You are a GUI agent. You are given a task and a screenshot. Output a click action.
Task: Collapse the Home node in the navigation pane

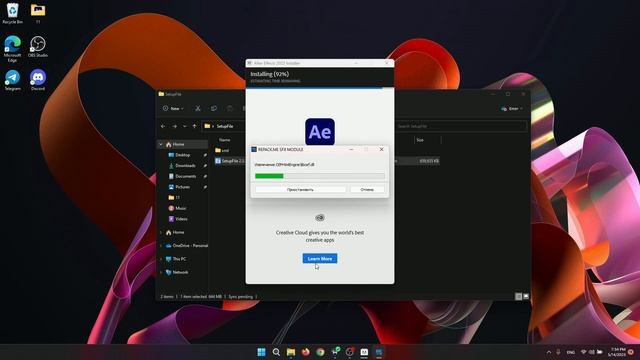161,144
